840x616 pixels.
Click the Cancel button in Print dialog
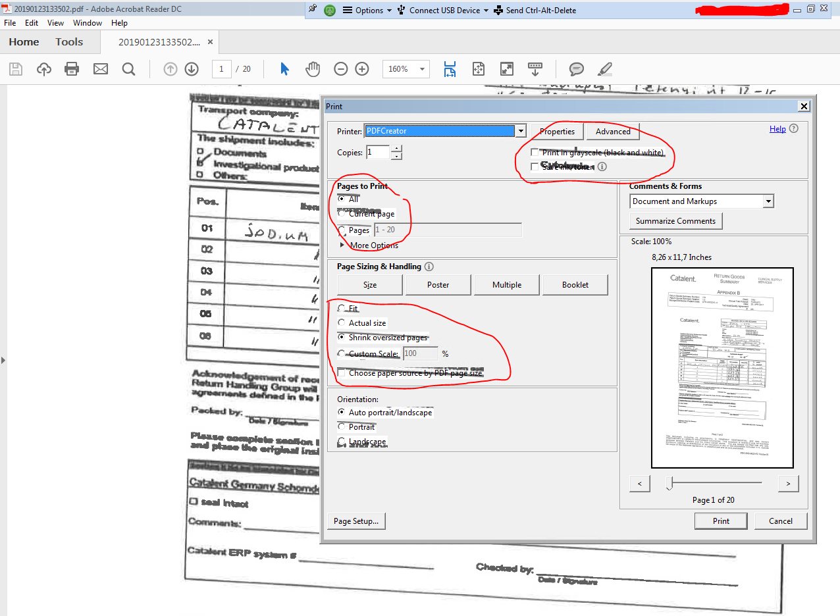point(781,521)
